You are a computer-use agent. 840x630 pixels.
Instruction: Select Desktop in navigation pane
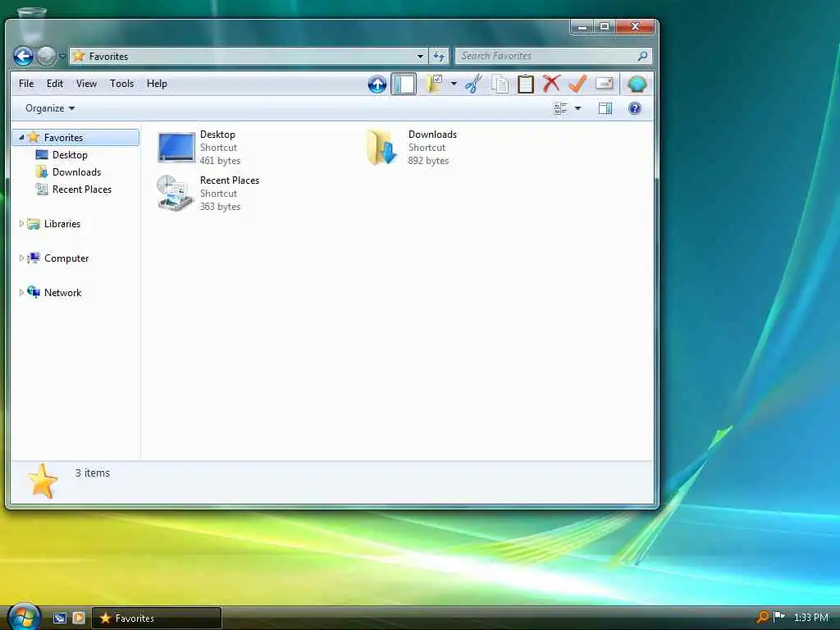(70, 155)
